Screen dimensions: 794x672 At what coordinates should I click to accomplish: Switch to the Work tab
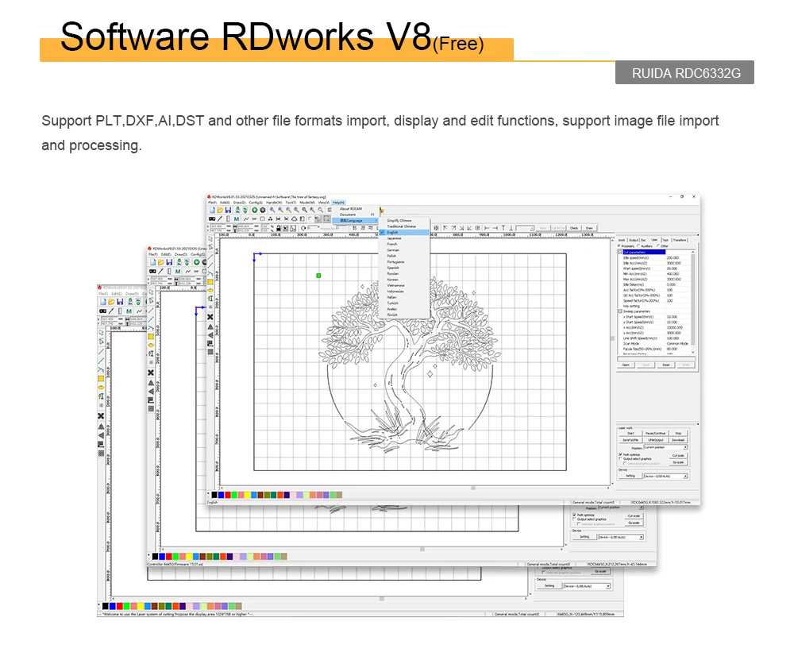(622, 240)
